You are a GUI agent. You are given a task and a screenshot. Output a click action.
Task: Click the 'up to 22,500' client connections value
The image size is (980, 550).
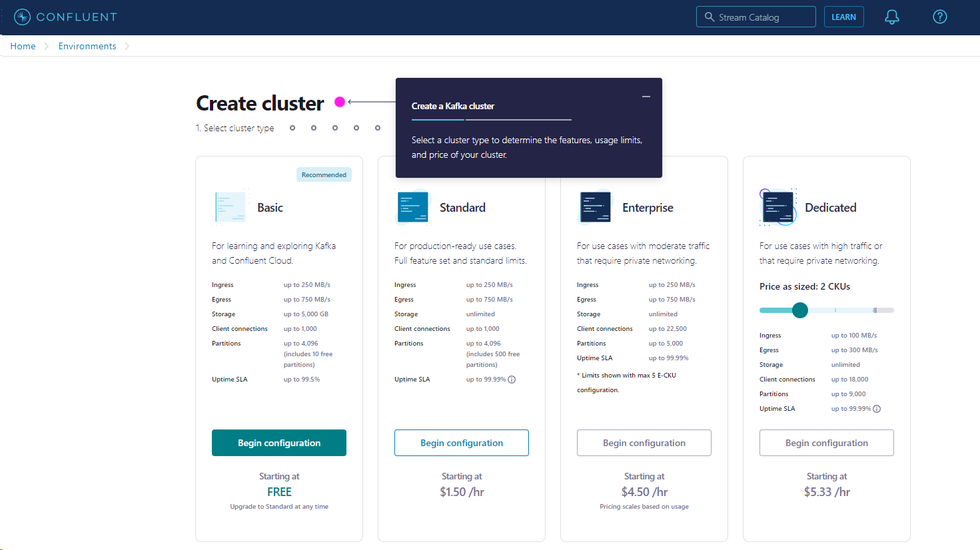tap(668, 329)
